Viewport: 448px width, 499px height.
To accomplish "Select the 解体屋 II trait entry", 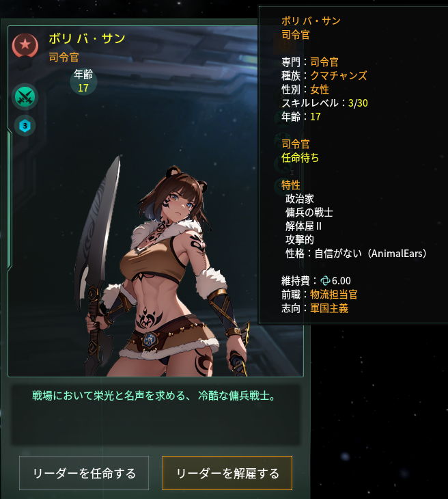I will click(x=303, y=226).
